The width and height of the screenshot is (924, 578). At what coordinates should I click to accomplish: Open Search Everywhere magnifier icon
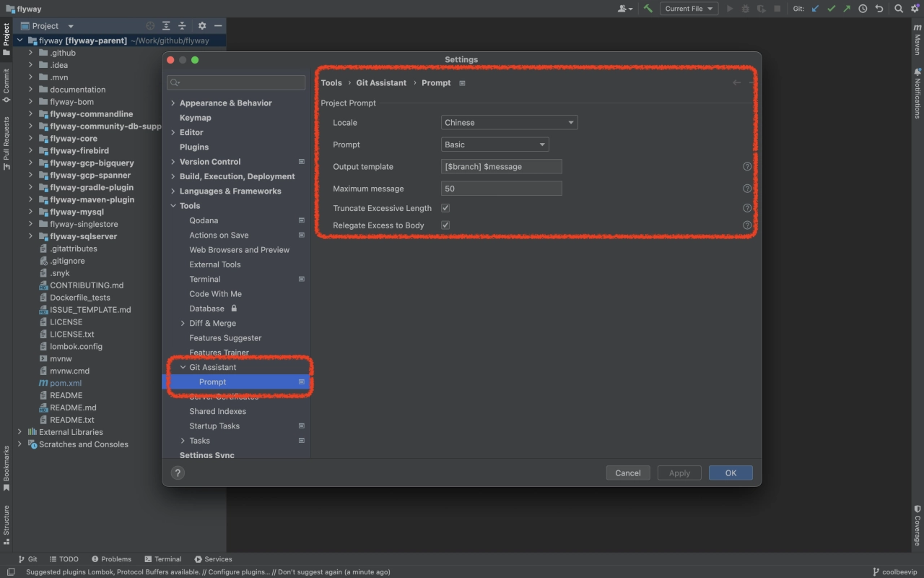(x=899, y=9)
